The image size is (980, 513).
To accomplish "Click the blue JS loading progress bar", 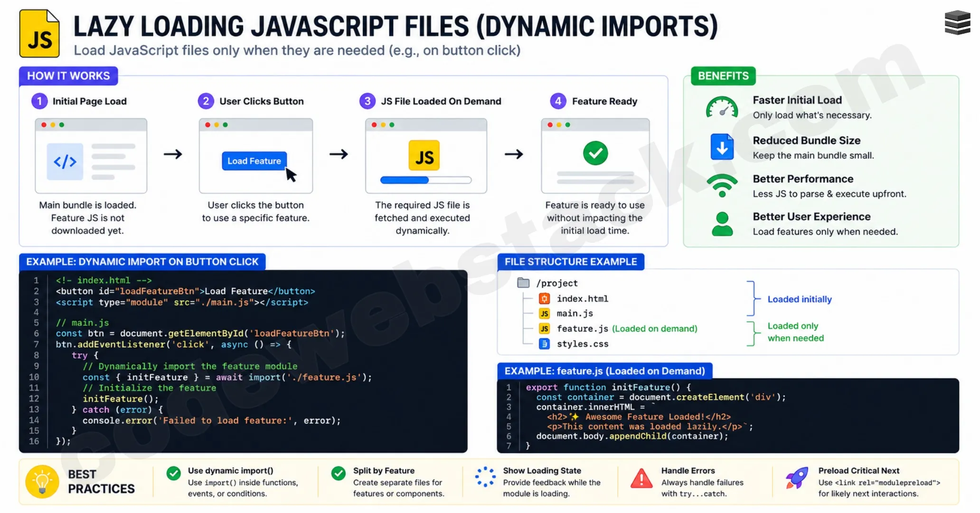I will pos(425,180).
